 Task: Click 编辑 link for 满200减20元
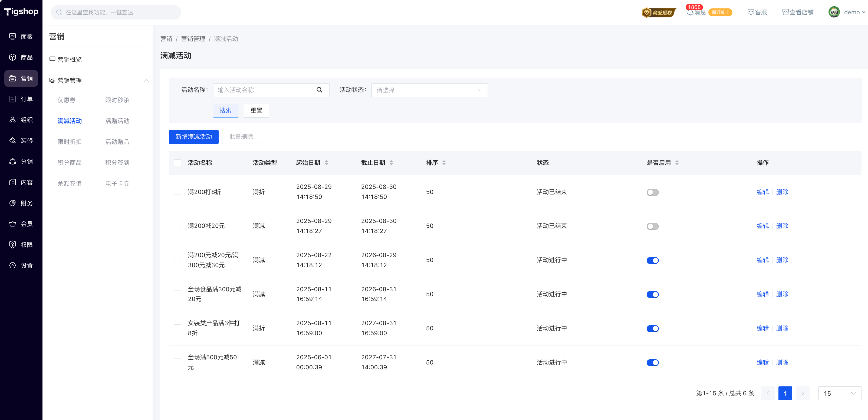pos(762,226)
